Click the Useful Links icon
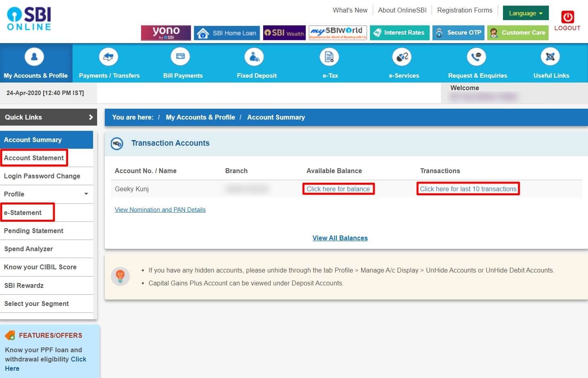This screenshot has width=588, height=378. pos(550,57)
